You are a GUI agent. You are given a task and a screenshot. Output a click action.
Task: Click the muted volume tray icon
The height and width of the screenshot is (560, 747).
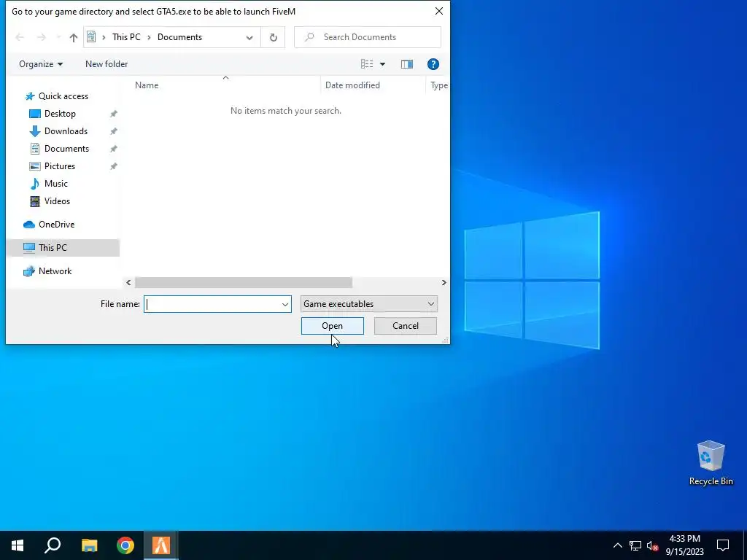tap(652, 545)
